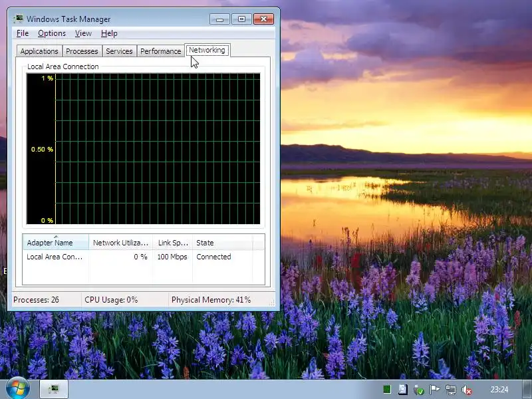Screen dimensions: 532x399
Task: Sort by Network Utilization column header
Action: (x=120, y=243)
